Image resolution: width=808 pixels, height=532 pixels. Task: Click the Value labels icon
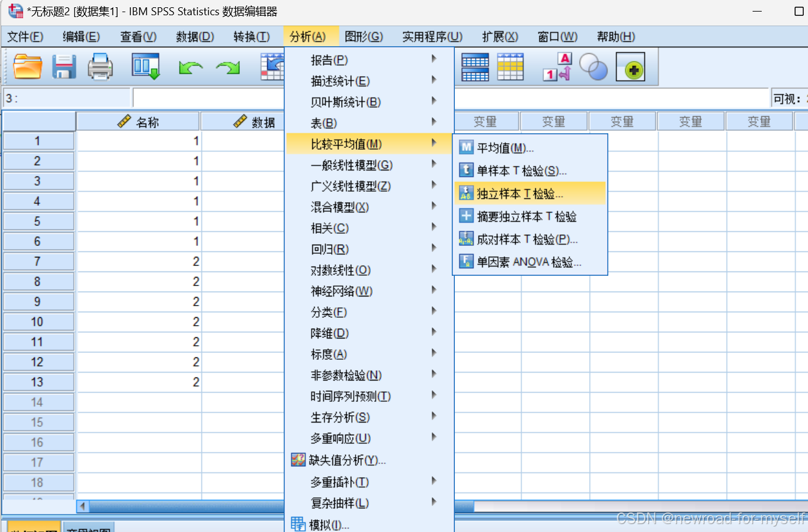(x=557, y=67)
